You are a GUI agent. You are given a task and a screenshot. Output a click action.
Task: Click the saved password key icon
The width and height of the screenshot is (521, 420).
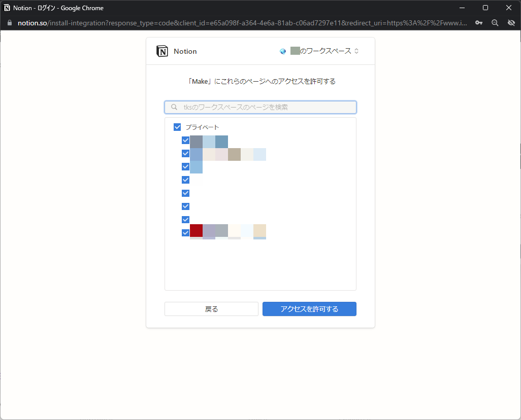coord(479,23)
